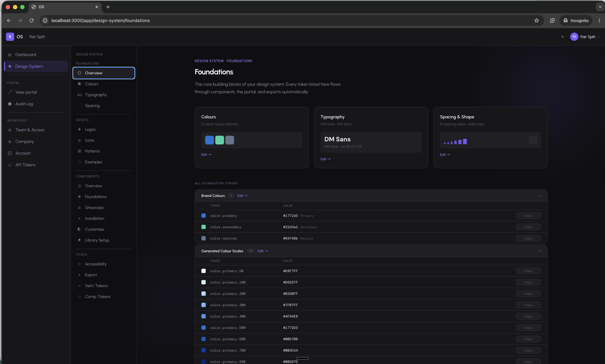Screen dimensions: 605x364
Task: Click the purple B logo icon
Action: click(10, 37)
